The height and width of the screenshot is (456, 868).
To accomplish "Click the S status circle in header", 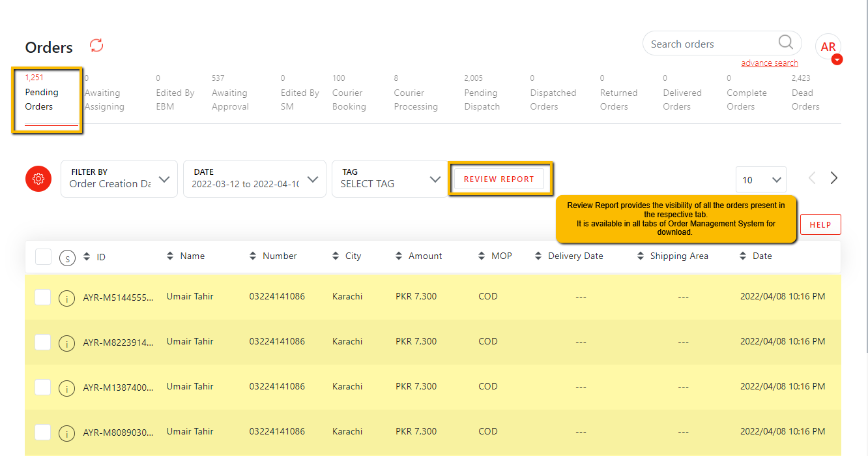I will (67, 258).
